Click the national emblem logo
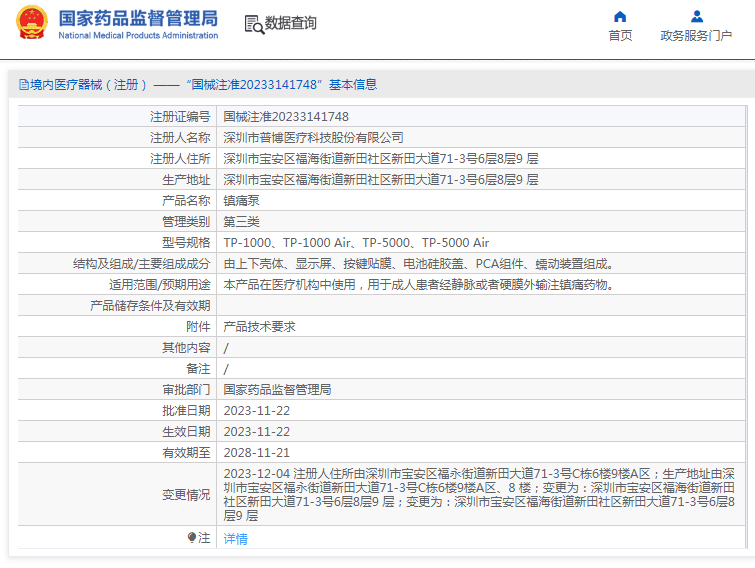This screenshot has height=568, width=755. pyautogui.click(x=32, y=22)
